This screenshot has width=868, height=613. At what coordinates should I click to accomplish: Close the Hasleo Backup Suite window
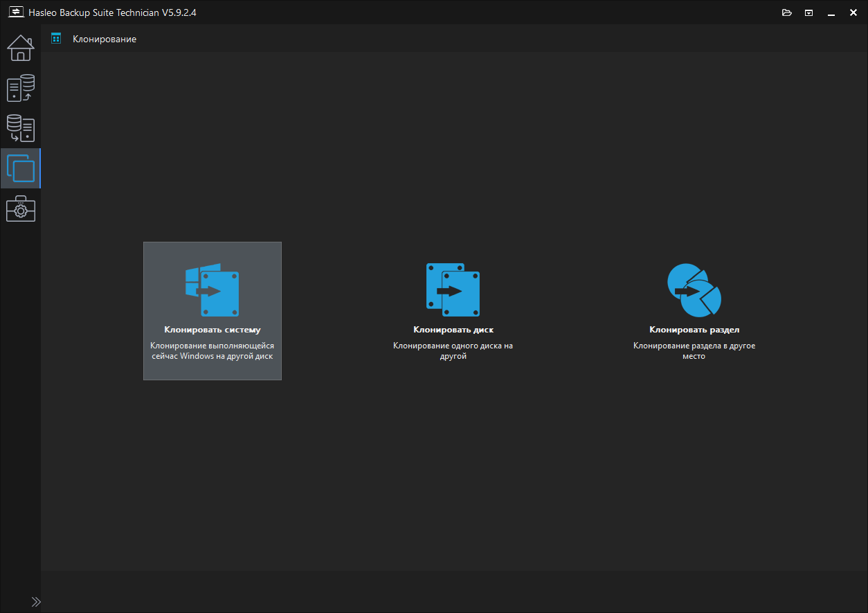(x=853, y=12)
